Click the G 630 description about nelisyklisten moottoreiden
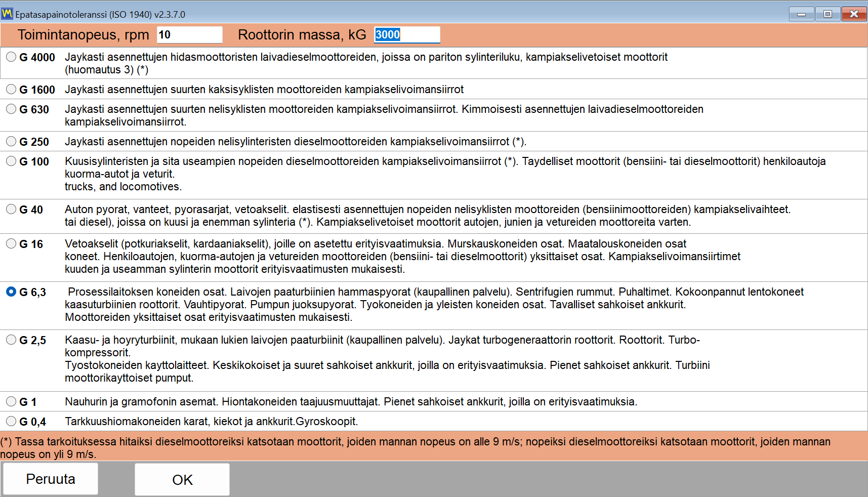The height and width of the screenshot is (497, 868). 384,115
